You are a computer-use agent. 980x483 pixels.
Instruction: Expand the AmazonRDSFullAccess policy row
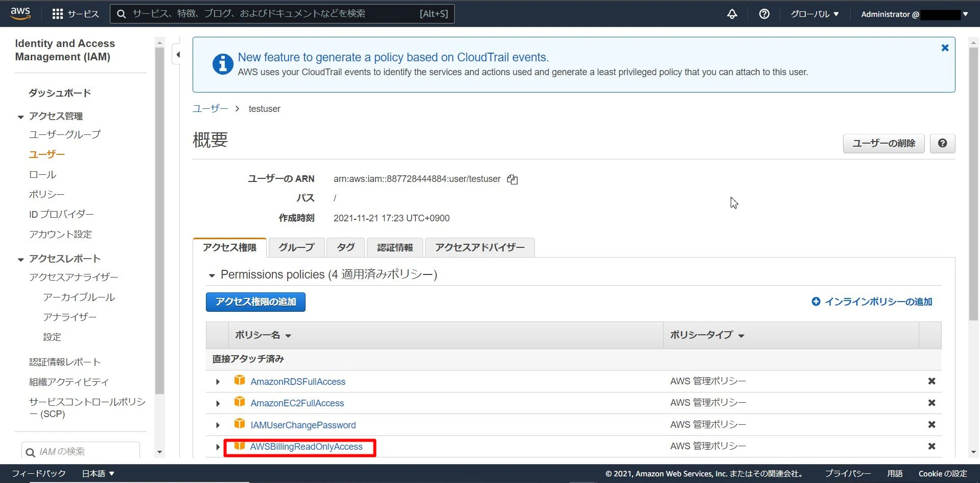218,382
